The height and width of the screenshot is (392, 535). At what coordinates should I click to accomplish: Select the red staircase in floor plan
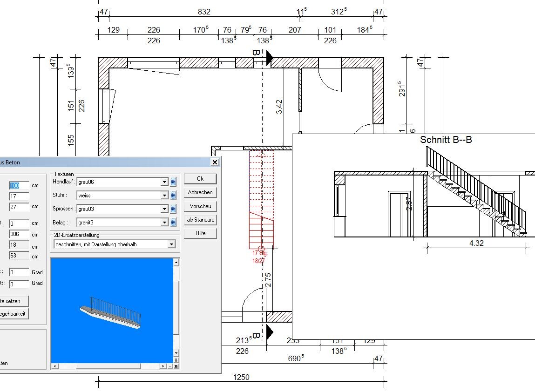click(x=261, y=200)
